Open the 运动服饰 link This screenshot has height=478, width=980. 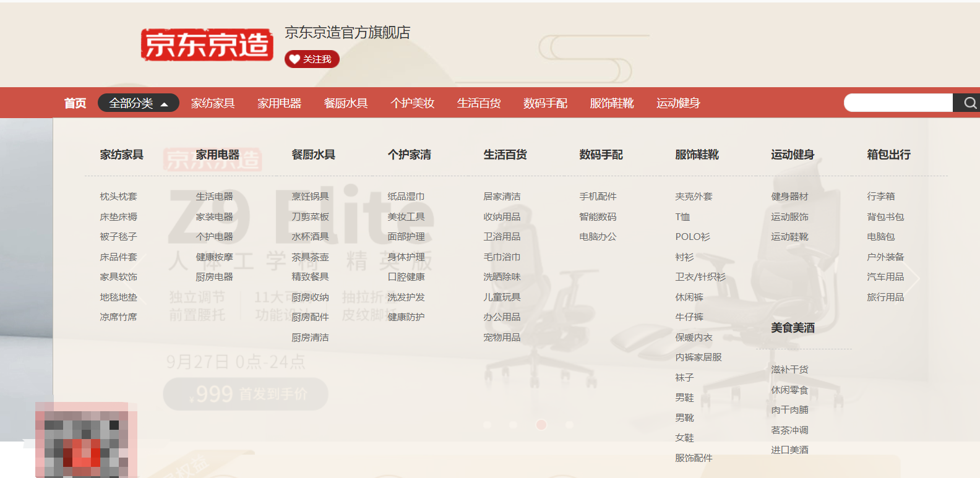click(790, 217)
